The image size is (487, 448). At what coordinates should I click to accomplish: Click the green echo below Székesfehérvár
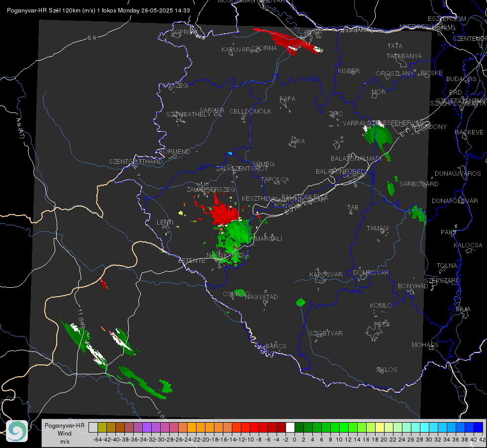click(x=378, y=135)
